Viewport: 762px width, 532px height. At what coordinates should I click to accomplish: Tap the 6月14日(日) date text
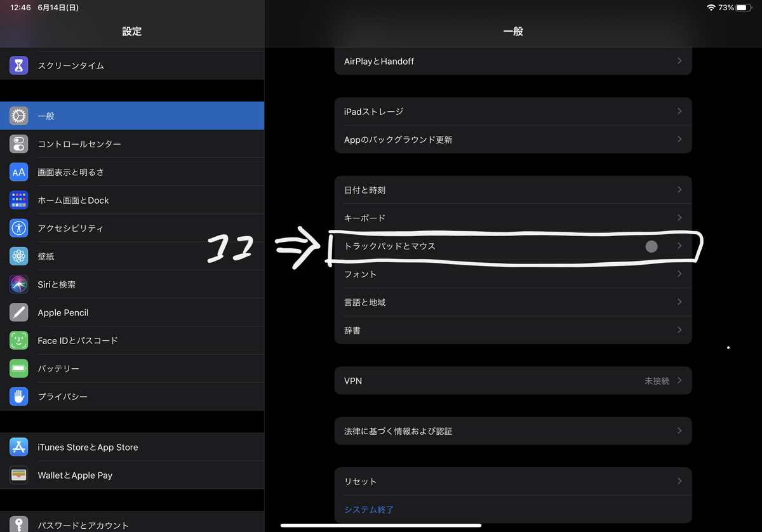click(x=60, y=8)
